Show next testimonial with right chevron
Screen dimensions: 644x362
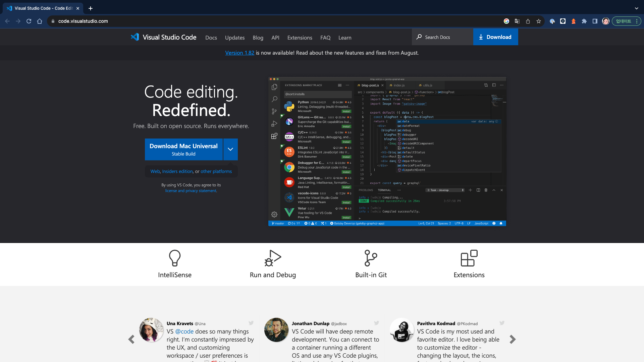[513, 339]
